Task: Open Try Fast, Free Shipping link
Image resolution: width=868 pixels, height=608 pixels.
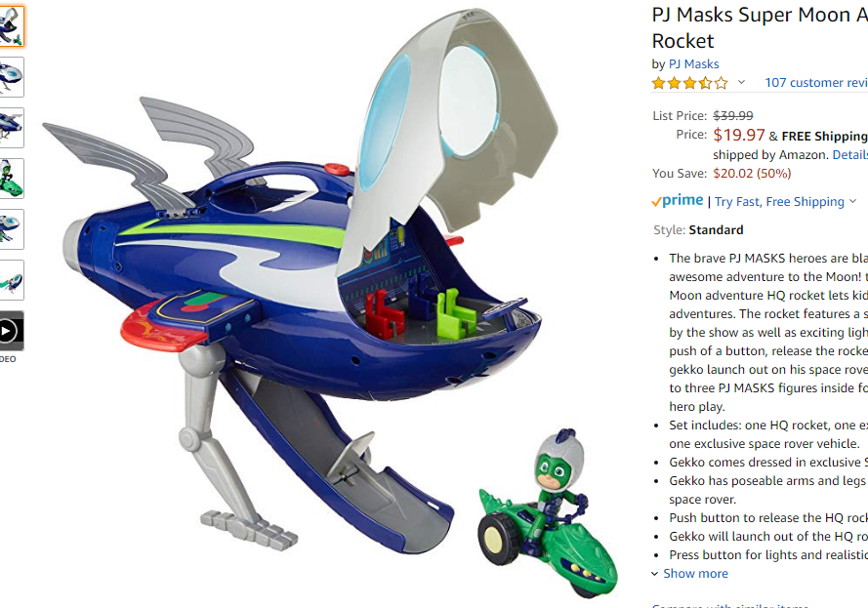Action: 779,201
